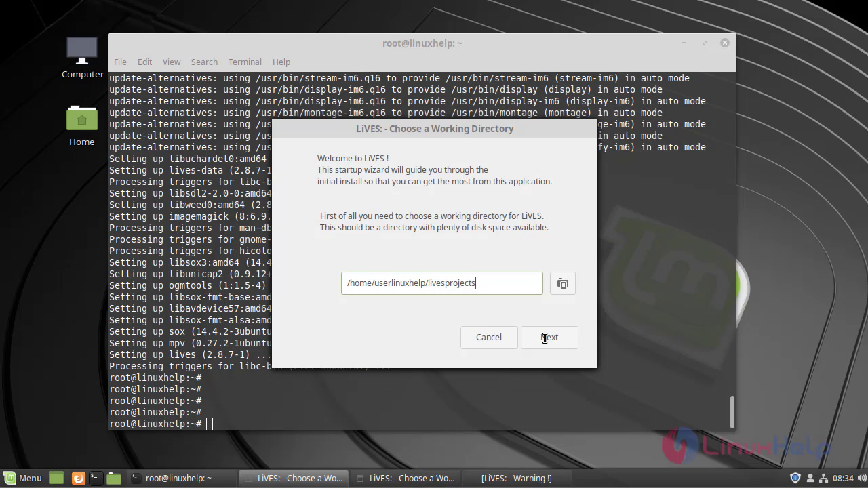Click 'Setting up lives-data' terminal line
The image size is (868, 488).
[x=191, y=170]
